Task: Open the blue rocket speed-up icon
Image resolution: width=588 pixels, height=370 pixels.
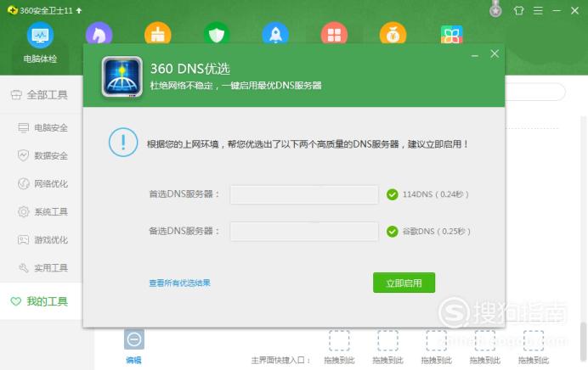Action: (275, 33)
